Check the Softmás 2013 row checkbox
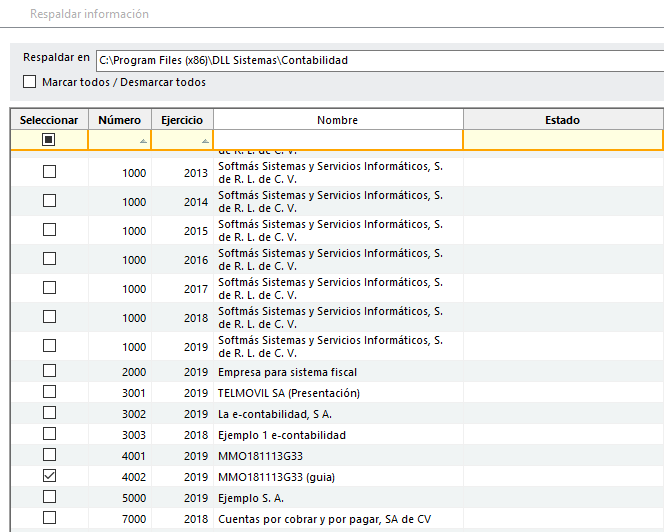Image resolution: width=664 pixels, height=532 pixels. 49,172
